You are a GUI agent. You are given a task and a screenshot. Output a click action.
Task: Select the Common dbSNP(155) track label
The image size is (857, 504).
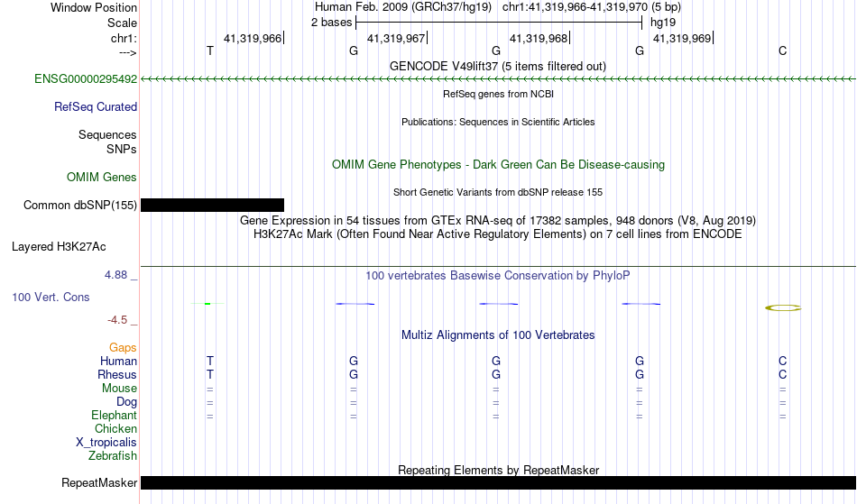coord(80,206)
